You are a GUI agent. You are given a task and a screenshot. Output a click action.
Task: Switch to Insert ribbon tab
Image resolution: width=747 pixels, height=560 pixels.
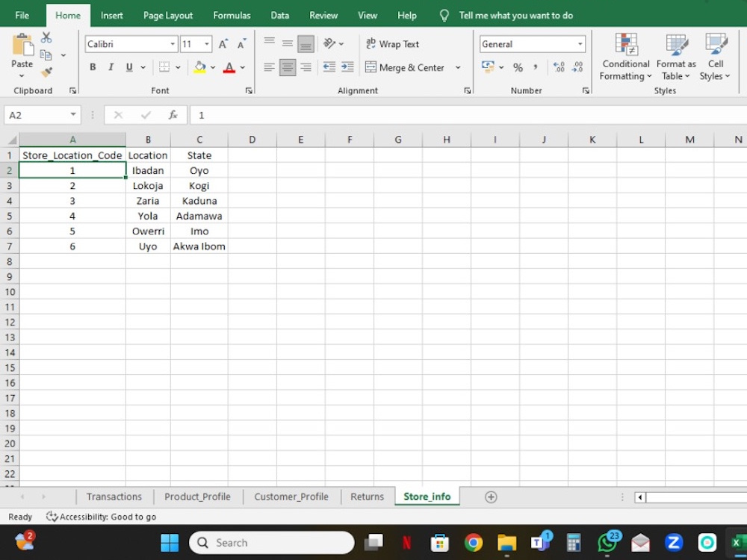pyautogui.click(x=111, y=15)
